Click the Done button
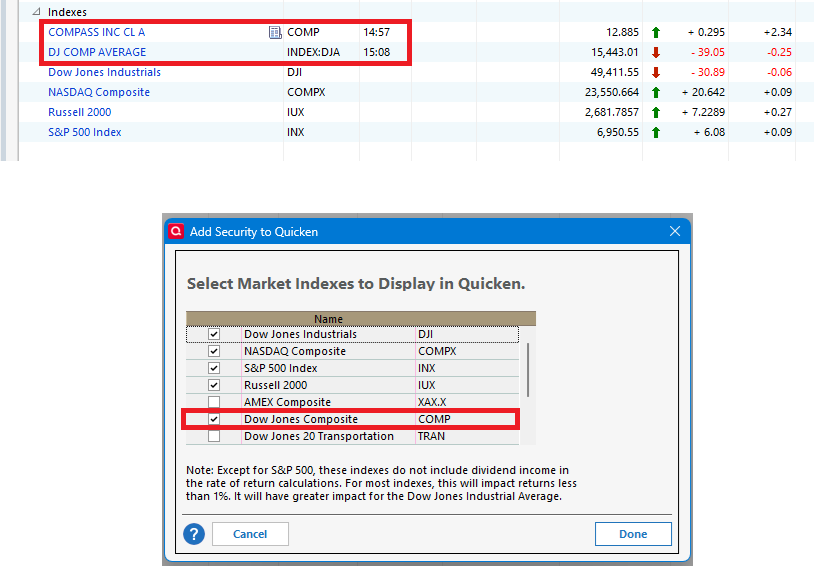This screenshot has width=825, height=585. 633,534
